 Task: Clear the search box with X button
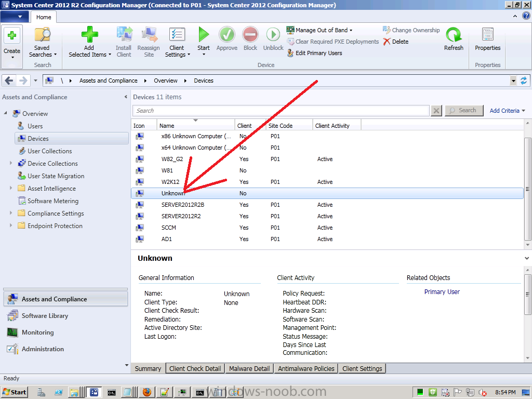point(436,111)
